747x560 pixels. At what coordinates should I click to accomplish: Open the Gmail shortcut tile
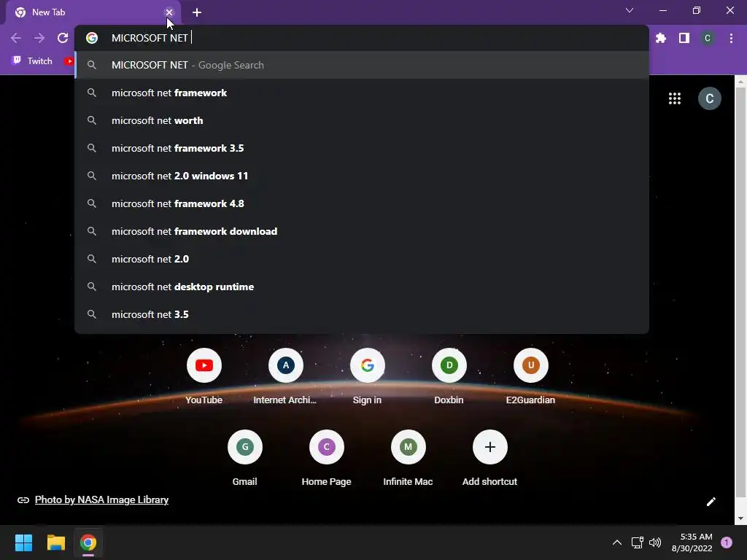[x=245, y=458]
